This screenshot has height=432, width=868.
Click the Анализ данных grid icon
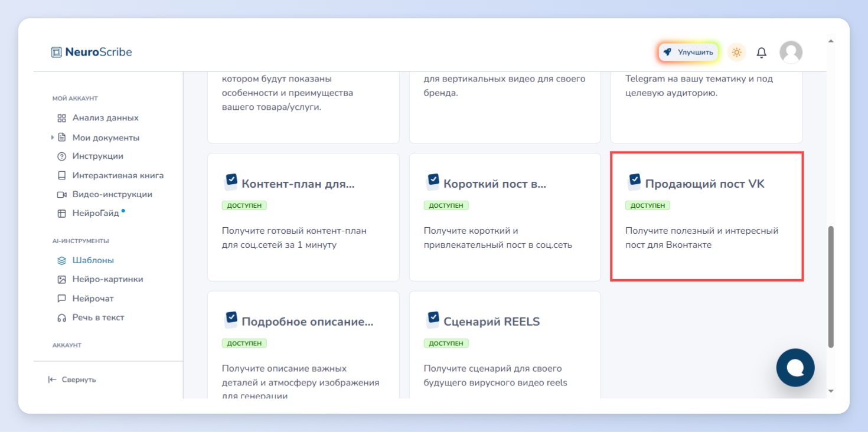pos(61,118)
